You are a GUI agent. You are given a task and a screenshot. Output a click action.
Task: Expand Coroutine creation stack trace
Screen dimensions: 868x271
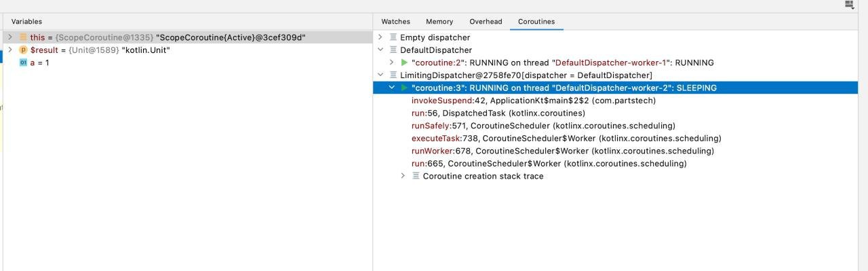403,176
